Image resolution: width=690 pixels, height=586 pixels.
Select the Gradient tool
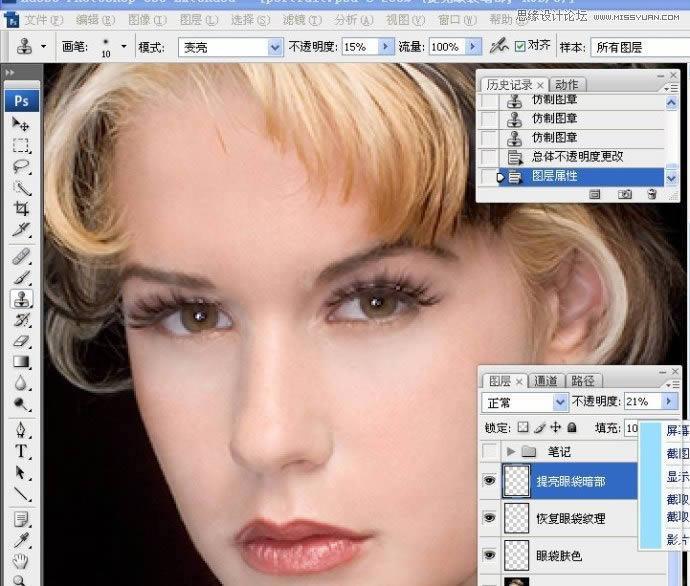point(20,362)
